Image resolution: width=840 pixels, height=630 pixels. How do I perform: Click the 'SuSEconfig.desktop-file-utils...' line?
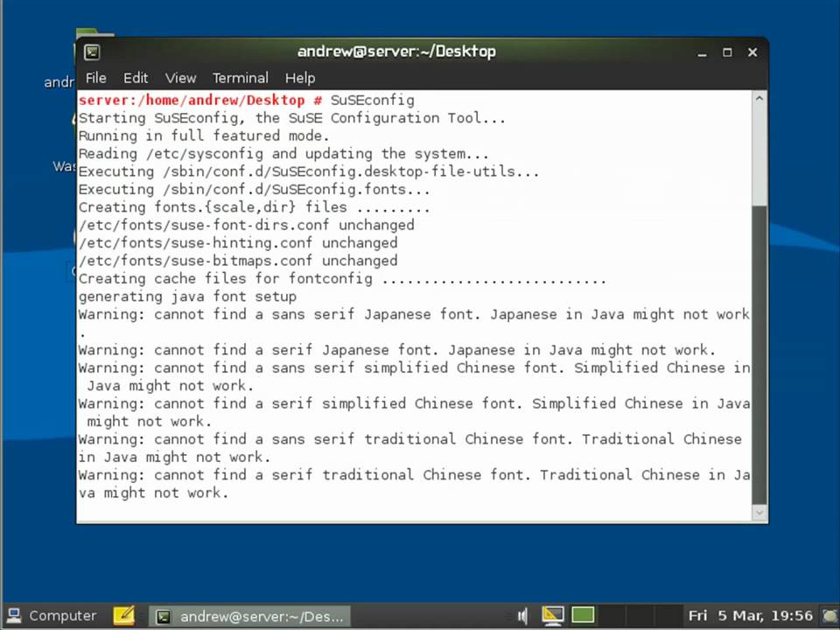click(309, 171)
